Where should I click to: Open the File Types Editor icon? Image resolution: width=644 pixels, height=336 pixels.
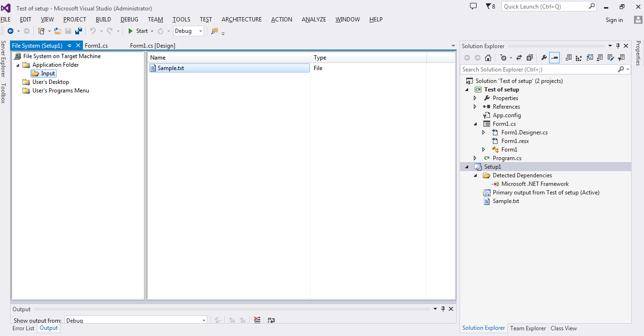pos(590,58)
